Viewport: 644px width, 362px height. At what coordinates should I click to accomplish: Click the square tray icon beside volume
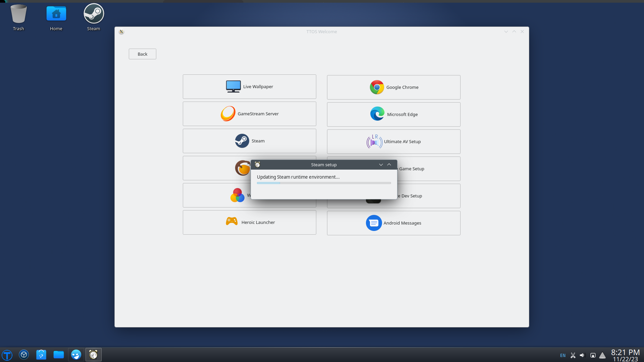(593, 355)
